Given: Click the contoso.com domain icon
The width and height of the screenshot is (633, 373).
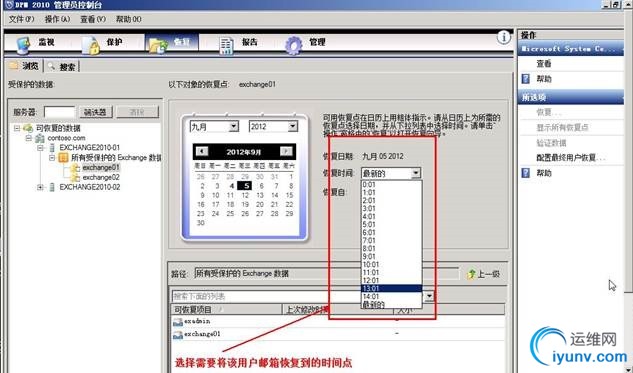Looking at the screenshot, I should (x=40, y=138).
